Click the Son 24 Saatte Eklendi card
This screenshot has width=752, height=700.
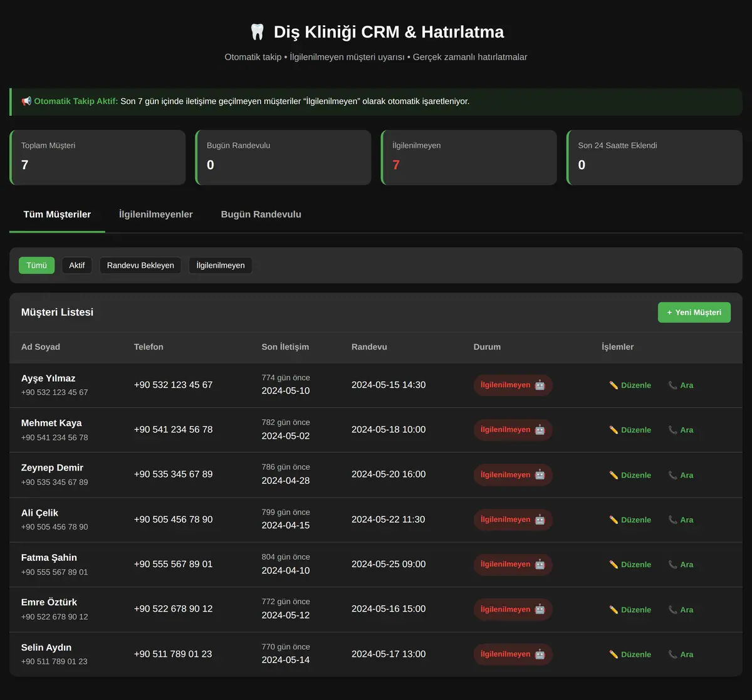(x=655, y=157)
